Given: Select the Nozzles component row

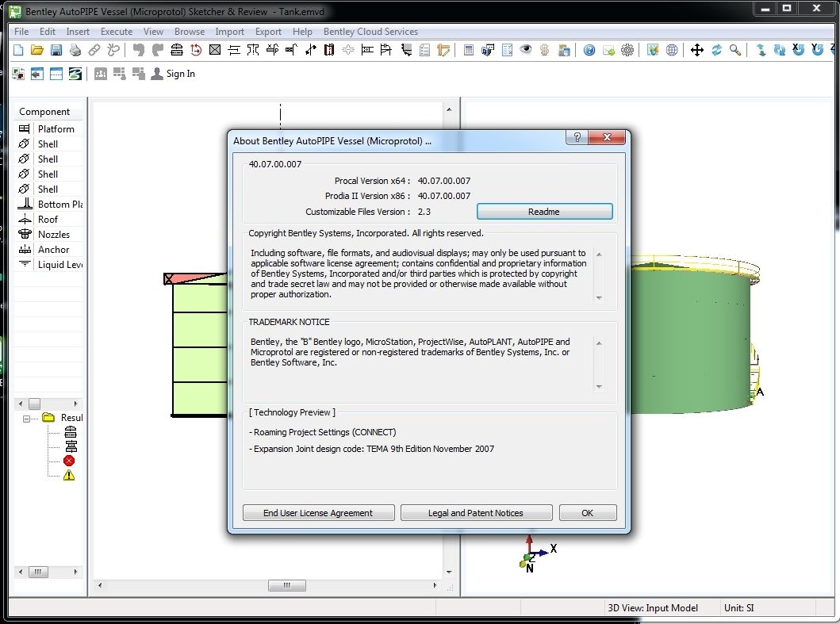Looking at the screenshot, I should (50, 234).
